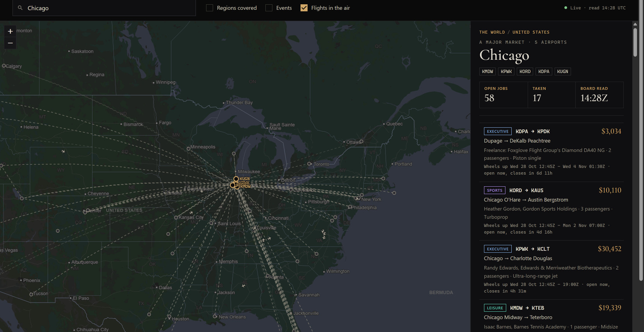Open the KDPA to KPDK job
Screen dimensions: 644x332
[551, 152]
